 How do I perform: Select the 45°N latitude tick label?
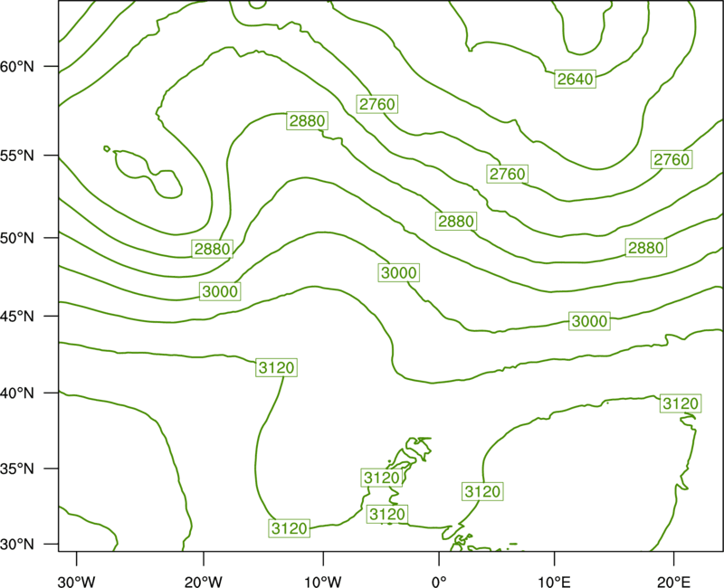tap(17, 316)
